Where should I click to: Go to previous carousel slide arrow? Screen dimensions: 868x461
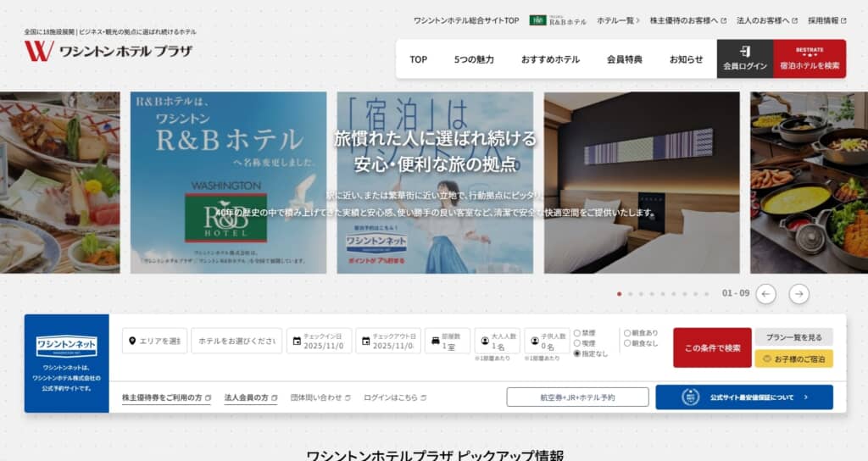click(765, 293)
